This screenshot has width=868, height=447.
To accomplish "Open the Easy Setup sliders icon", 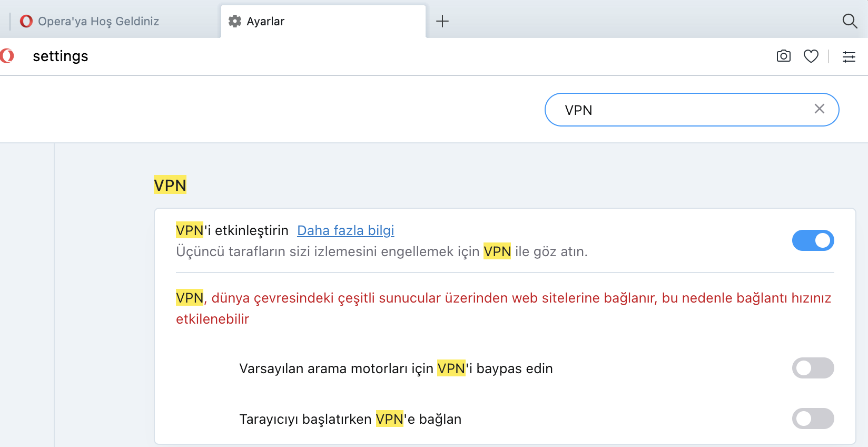I will pyautogui.click(x=849, y=56).
